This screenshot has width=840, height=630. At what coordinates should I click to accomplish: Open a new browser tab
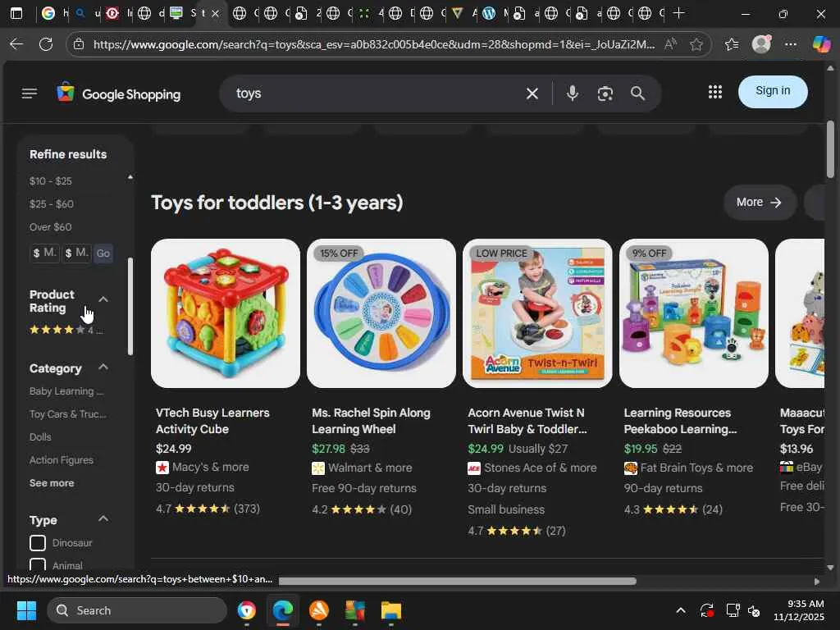[678, 13]
